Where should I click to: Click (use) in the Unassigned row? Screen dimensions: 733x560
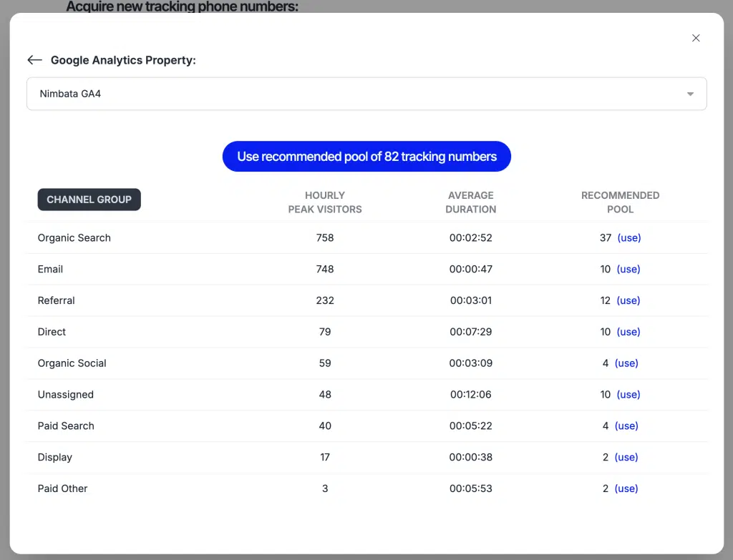[628, 394]
